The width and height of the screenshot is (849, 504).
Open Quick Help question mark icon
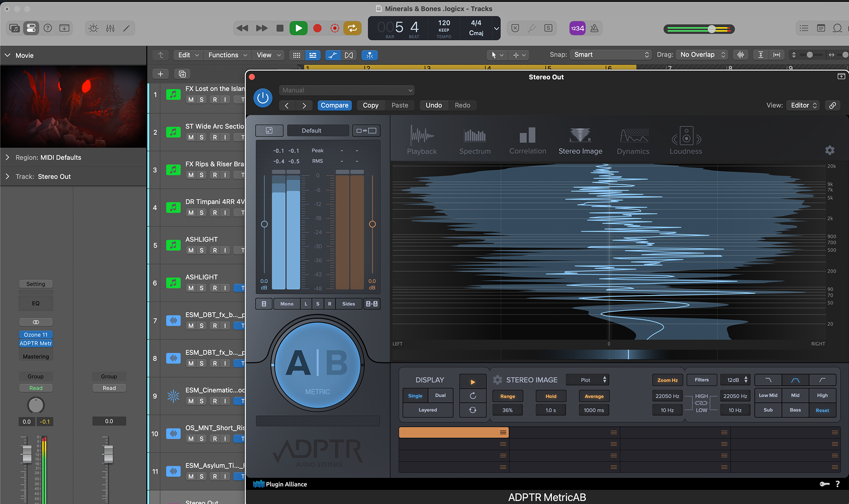click(48, 28)
